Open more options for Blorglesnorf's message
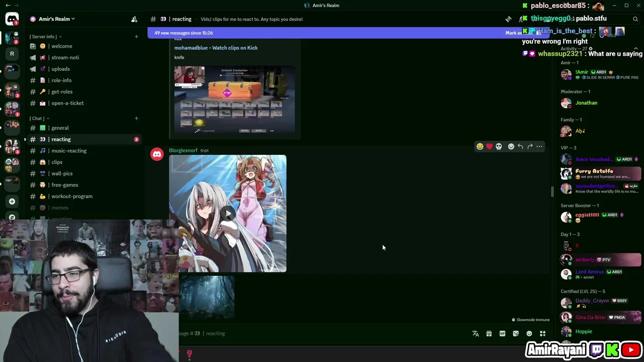The height and width of the screenshot is (362, 644). [x=539, y=146]
